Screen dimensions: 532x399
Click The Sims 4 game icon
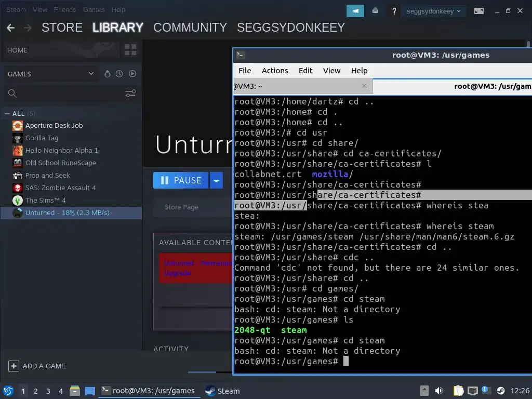18,201
